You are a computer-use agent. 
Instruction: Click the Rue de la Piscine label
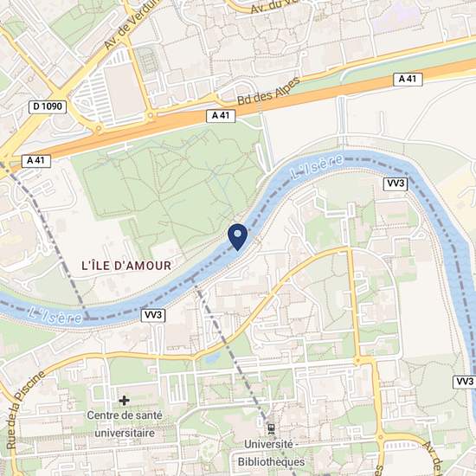coord(25,410)
